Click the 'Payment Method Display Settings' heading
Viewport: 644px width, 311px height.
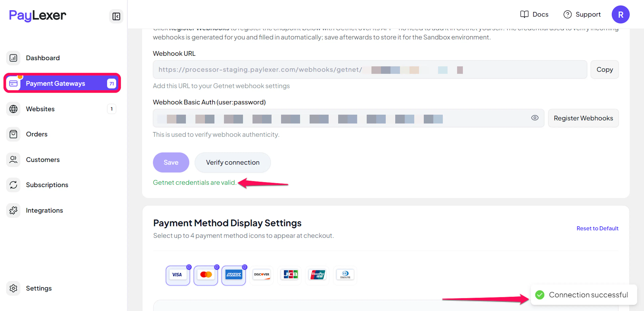tap(227, 223)
